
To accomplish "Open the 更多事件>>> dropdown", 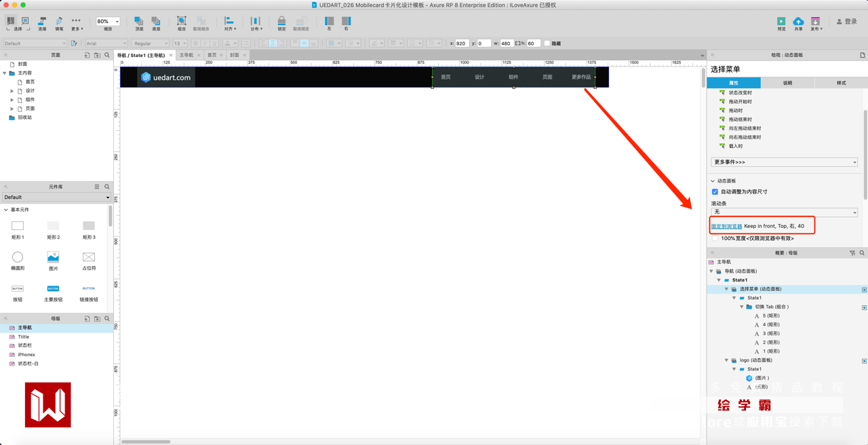I will [784, 162].
